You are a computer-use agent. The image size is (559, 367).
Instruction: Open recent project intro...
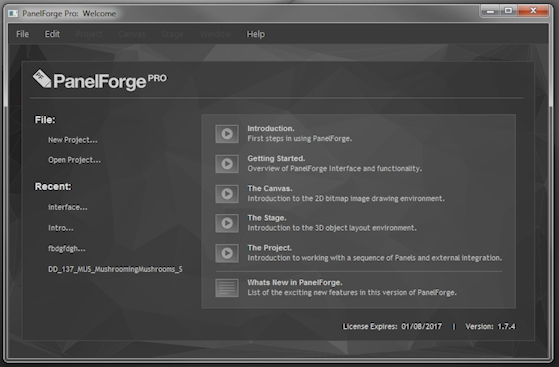coord(61,228)
